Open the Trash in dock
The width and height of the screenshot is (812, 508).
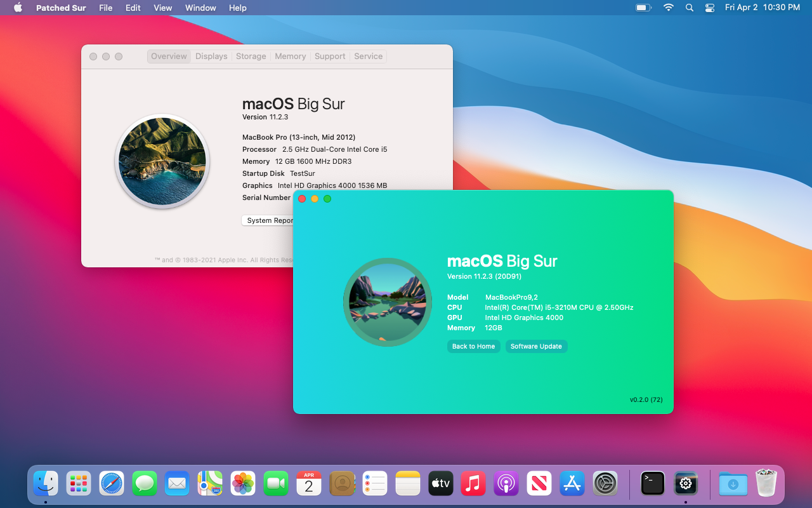click(766, 484)
